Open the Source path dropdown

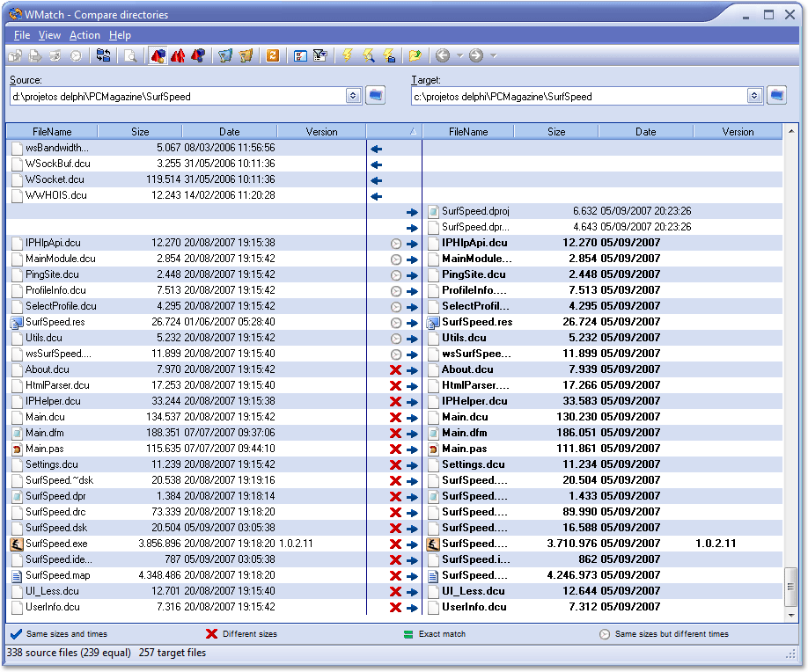[x=353, y=96]
